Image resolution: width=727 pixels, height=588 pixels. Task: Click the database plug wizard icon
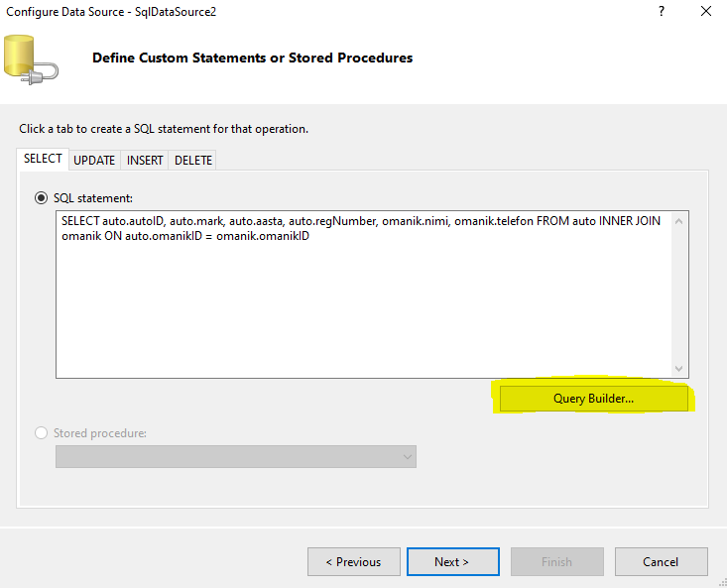point(31,58)
